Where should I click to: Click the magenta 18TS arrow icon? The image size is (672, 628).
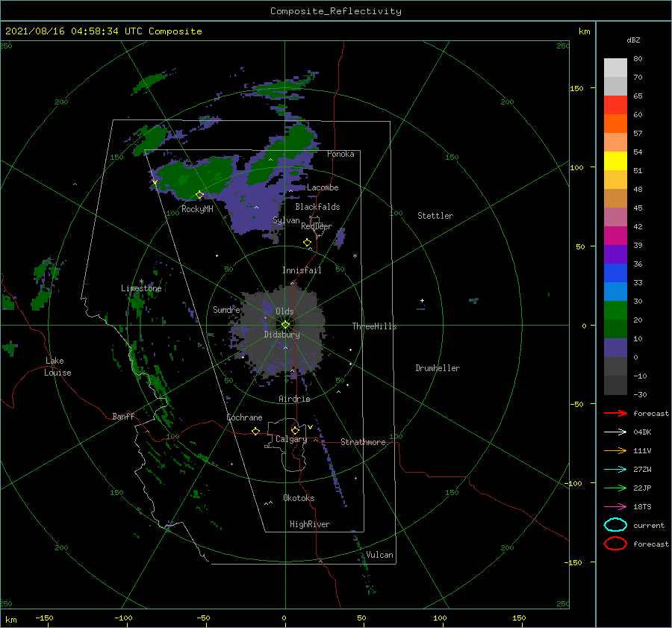pyautogui.click(x=615, y=507)
